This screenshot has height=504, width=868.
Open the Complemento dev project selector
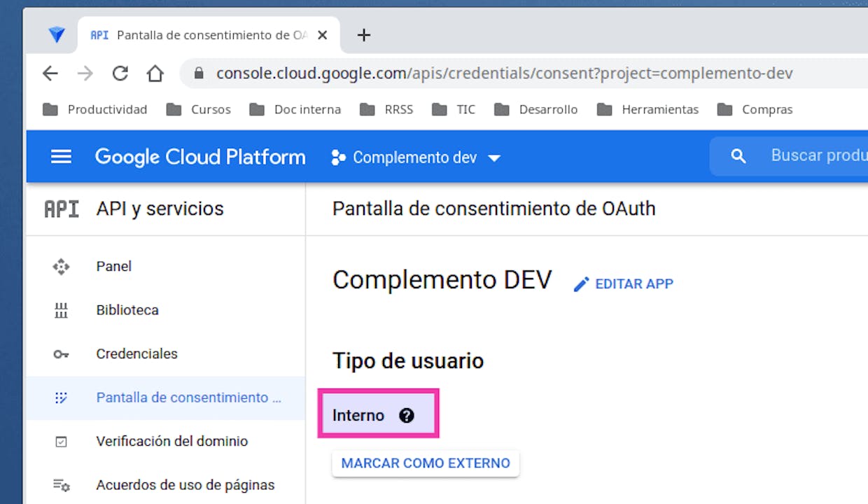(x=416, y=157)
